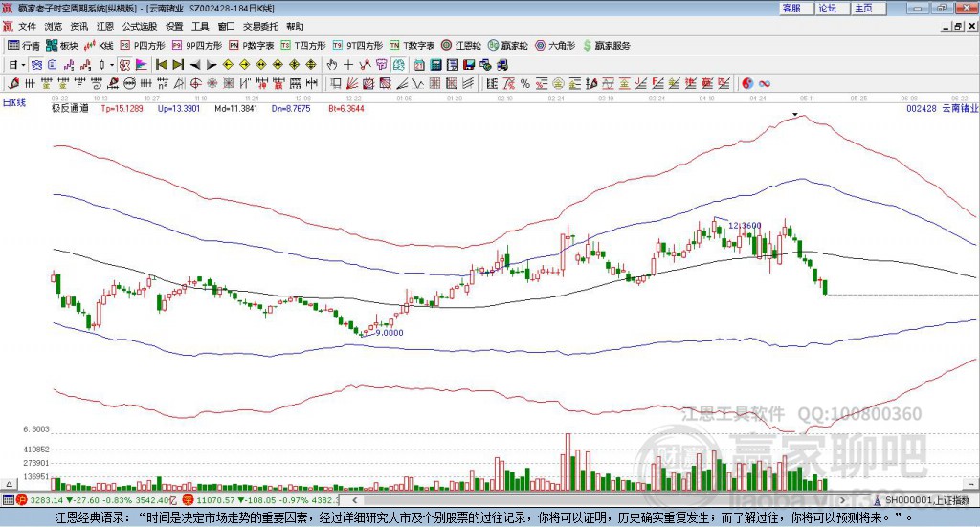Select the red fan lines tool
This screenshot has height=527, width=980.
352,83
